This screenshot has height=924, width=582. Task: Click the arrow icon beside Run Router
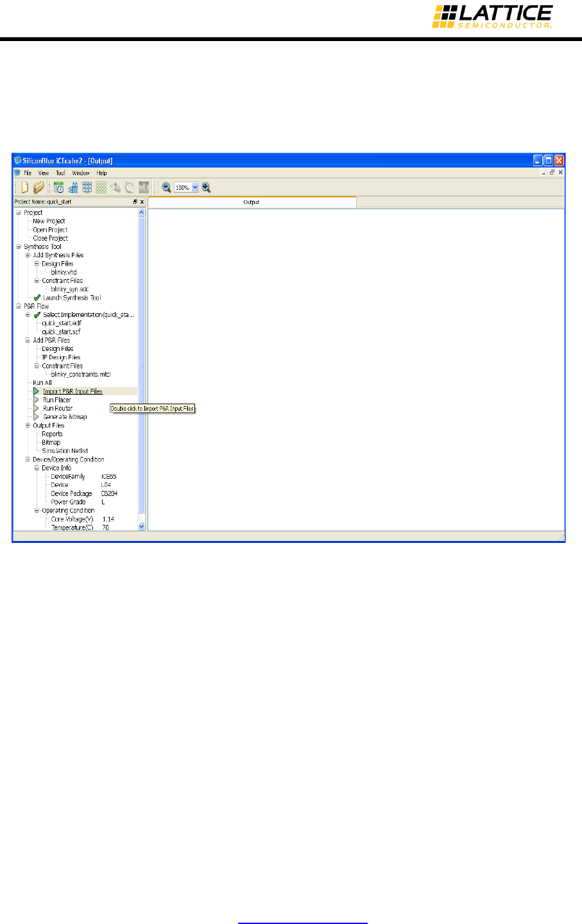point(37,408)
